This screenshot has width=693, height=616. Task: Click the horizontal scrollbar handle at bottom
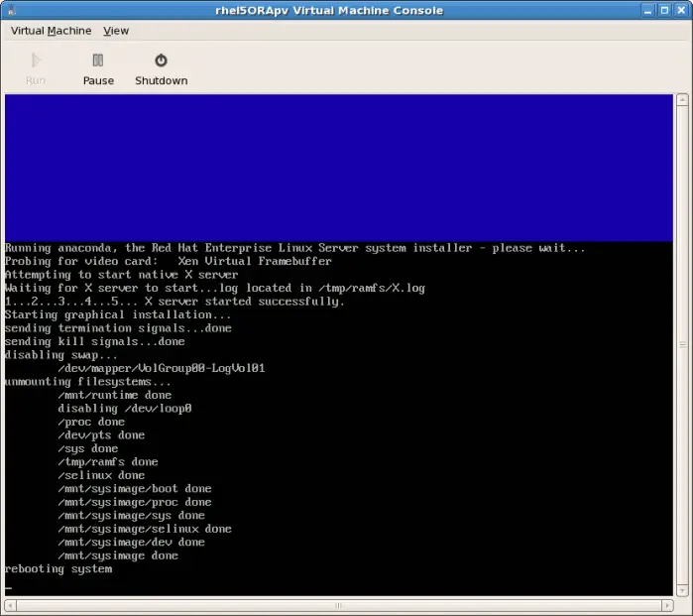tap(339, 603)
